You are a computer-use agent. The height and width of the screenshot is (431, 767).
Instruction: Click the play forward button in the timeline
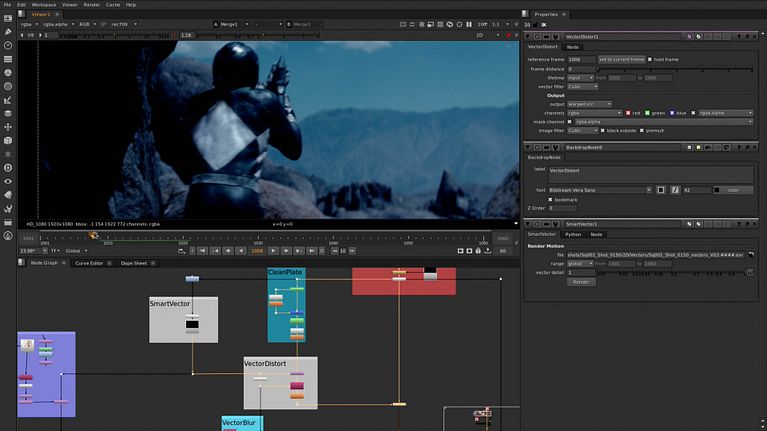point(273,250)
